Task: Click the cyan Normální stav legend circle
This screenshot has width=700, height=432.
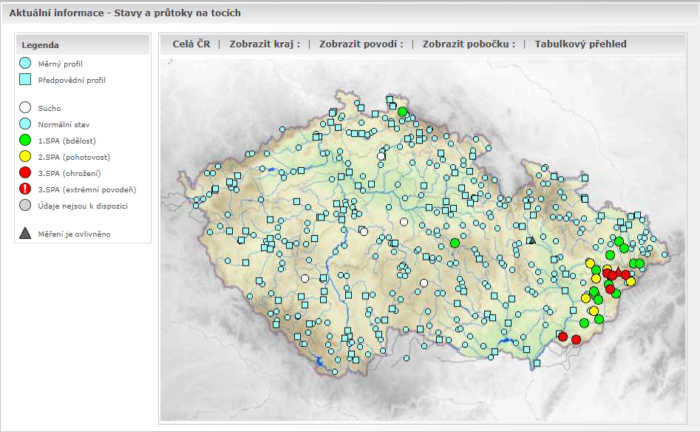Action: (x=25, y=124)
